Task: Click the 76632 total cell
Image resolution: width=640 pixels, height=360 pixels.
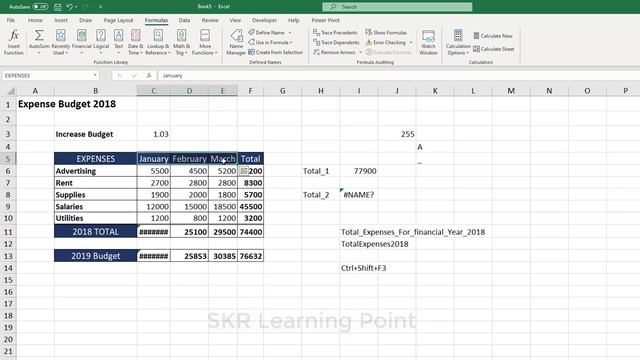Action: click(251, 256)
